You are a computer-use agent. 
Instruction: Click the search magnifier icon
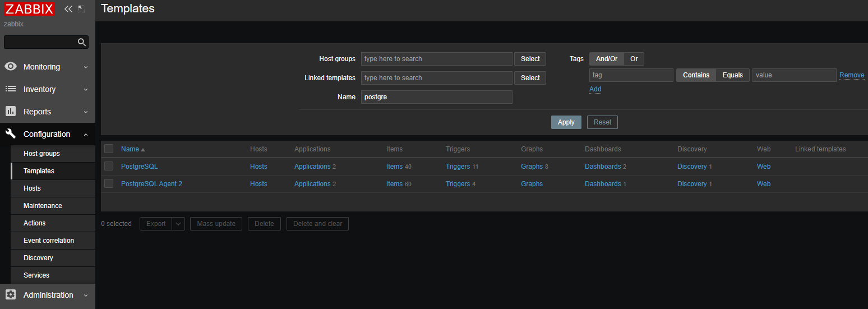(82, 42)
